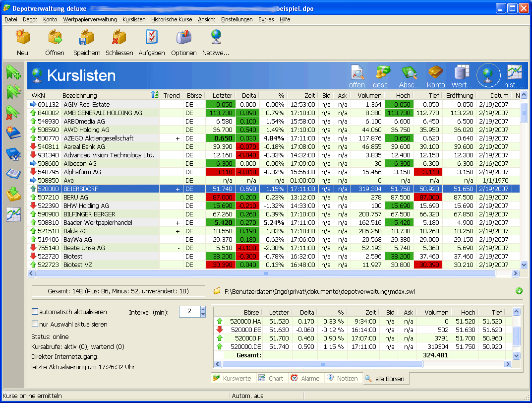The height and width of the screenshot is (403, 532).
Task: Open the Aufgaben checklist icon
Action: point(151,38)
